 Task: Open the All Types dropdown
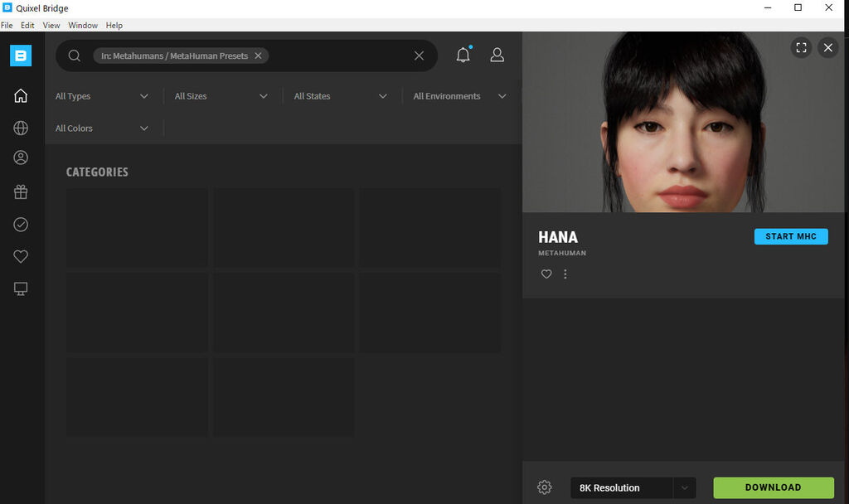tap(102, 96)
